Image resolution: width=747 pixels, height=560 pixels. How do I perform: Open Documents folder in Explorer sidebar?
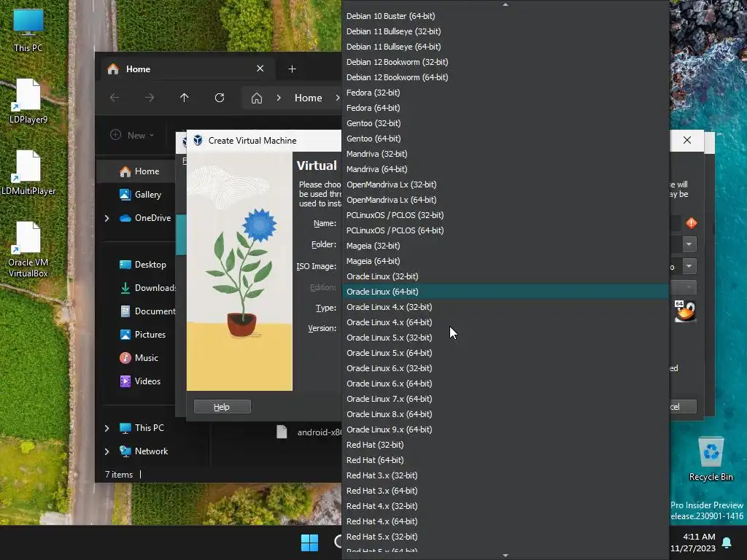147,311
